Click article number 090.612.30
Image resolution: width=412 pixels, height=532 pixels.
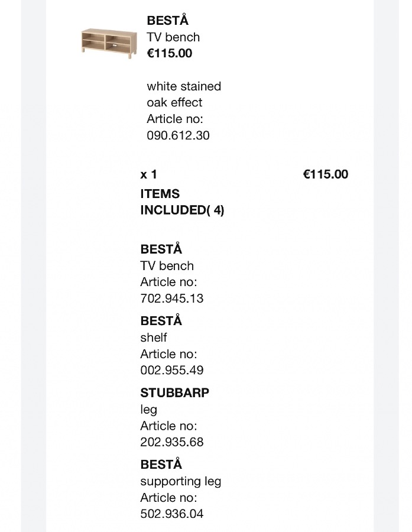click(x=178, y=135)
